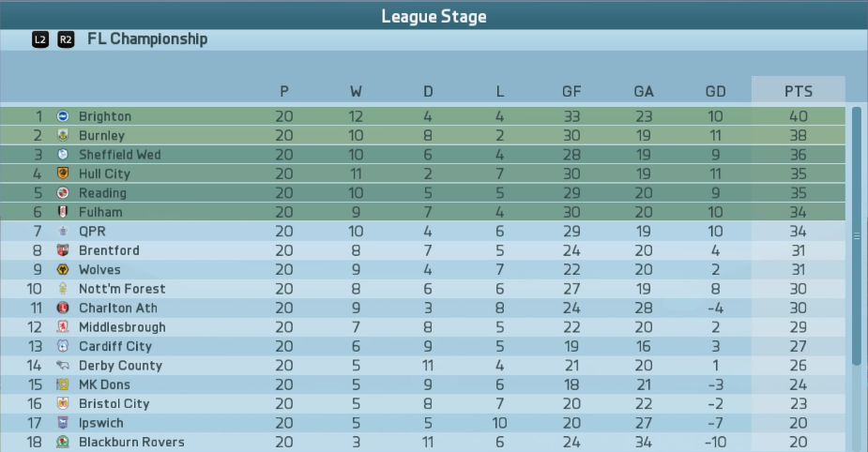Click the Blackburn Rovers badge icon
Screen dimensions: 868x452
click(63, 442)
